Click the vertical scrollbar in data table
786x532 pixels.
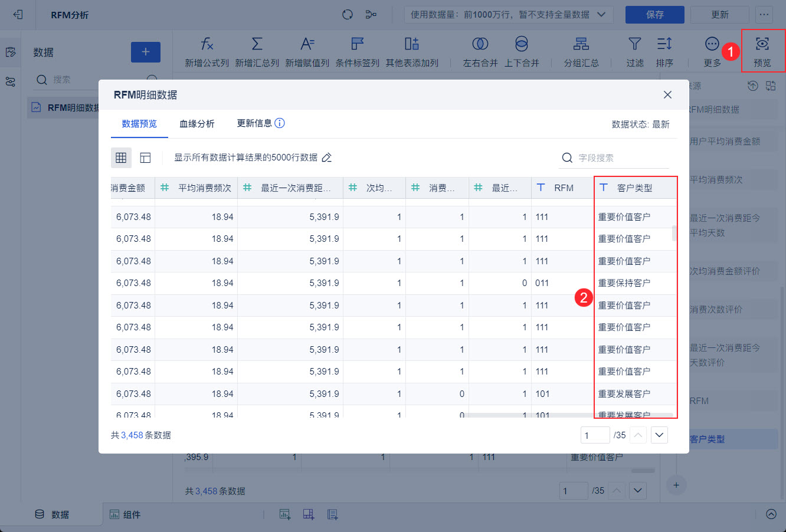674,234
